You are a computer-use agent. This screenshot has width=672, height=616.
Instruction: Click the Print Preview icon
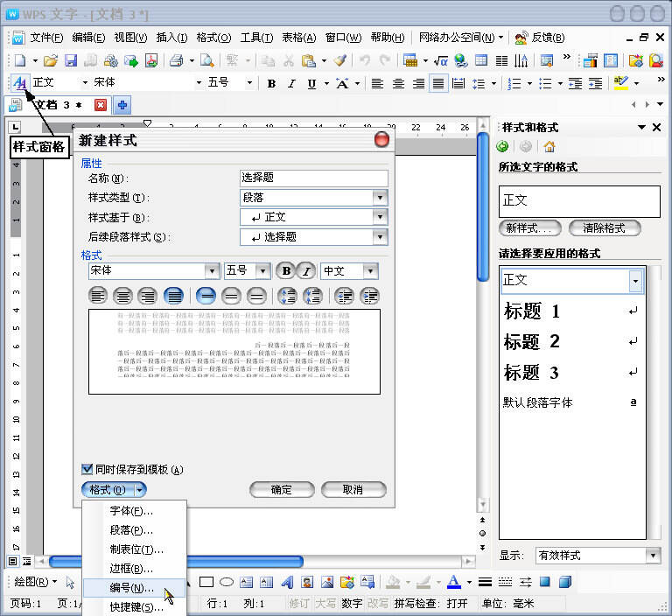point(207,60)
